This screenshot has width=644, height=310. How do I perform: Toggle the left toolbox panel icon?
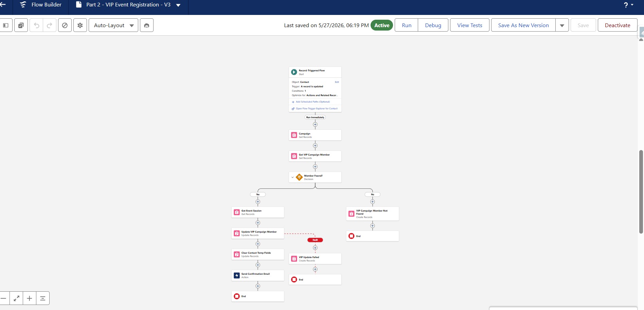pyautogui.click(x=6, y=25)
